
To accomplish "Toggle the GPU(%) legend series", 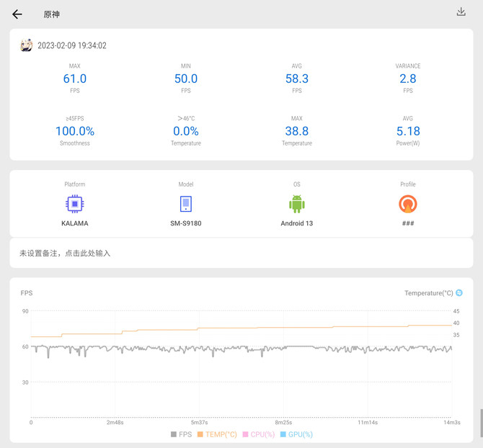I will click(296, 434).
